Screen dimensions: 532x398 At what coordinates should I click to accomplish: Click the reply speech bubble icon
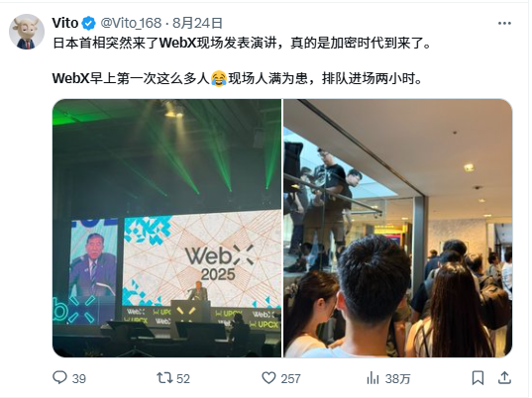click(59, 377)
